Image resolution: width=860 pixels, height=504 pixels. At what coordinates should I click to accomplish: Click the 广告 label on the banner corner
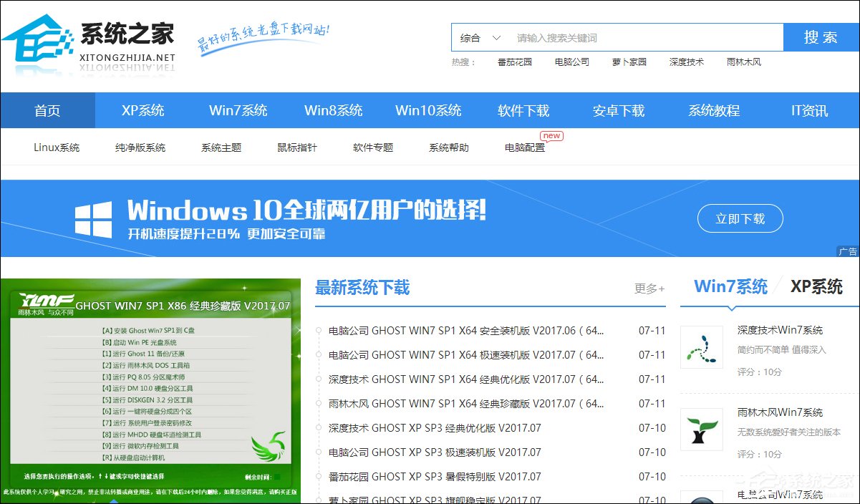click(848, 251)
